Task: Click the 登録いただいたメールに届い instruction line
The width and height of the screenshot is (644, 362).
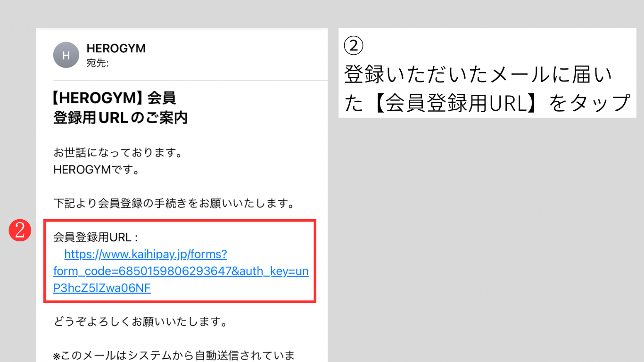Action: (x=478, y=74)
